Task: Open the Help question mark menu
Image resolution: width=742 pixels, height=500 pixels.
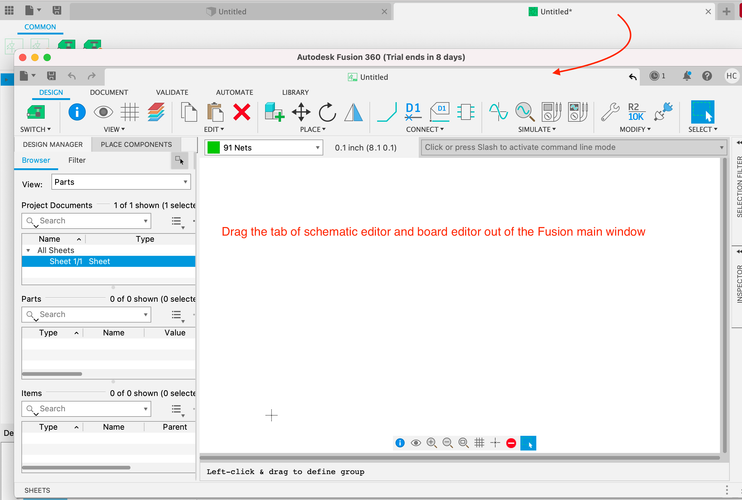Action: coord(707,76)
